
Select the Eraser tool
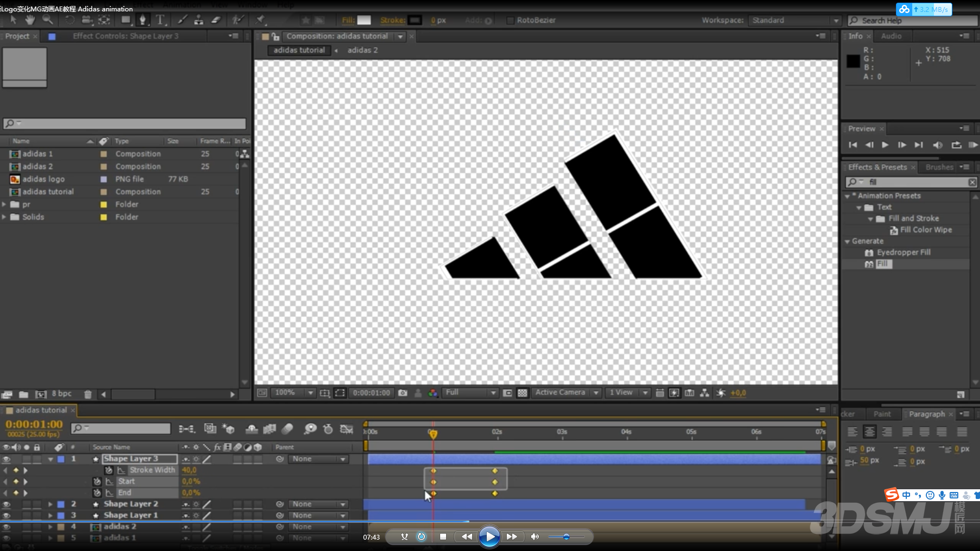tap(215, 20)
